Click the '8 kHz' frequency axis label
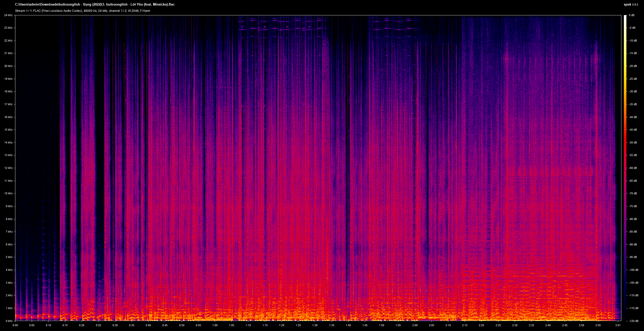The width and height of the screenshot is (644, 331). pyautogui.click(x=9, y=219)
